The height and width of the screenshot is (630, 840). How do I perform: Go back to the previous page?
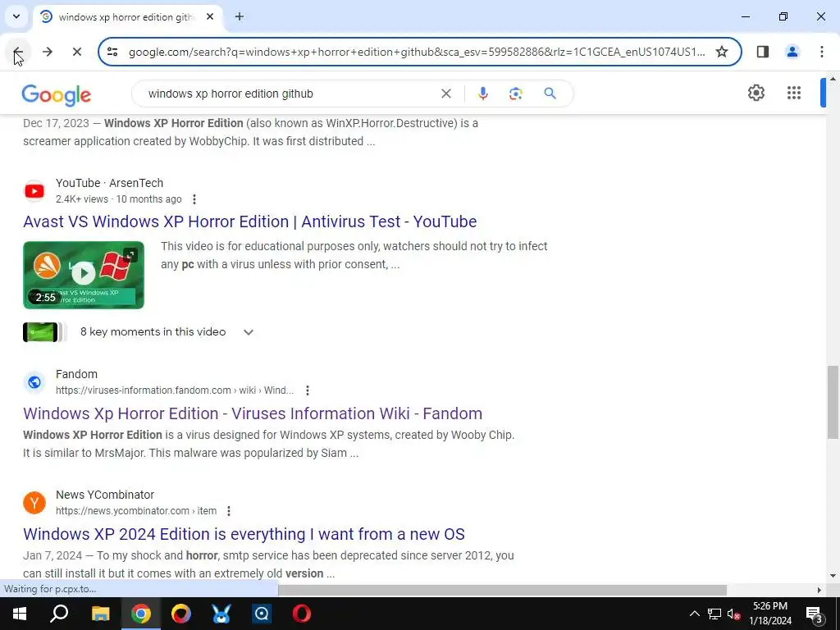point(18,52)
